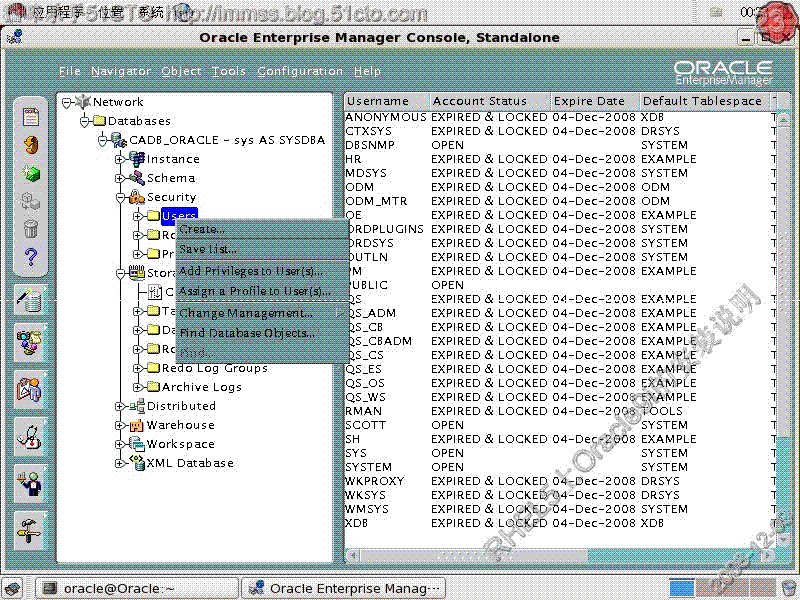Open the diagnostics stethoscope icon

click(x=30, y=437)
